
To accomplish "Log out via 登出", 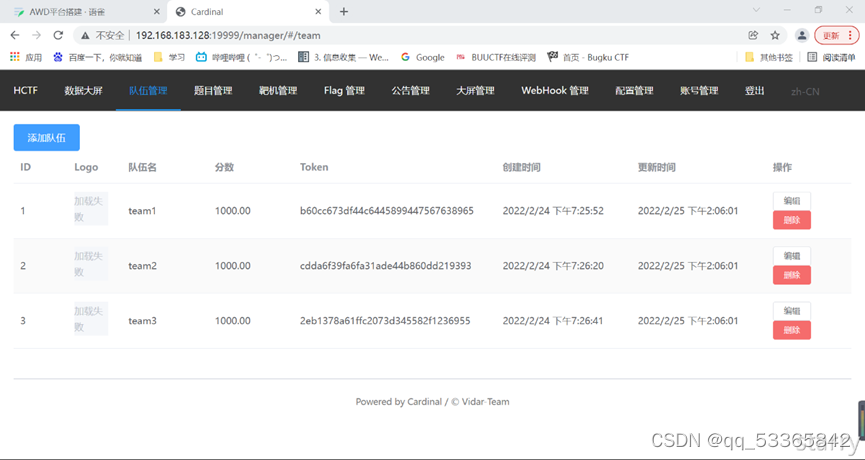I will coord(755,90).
